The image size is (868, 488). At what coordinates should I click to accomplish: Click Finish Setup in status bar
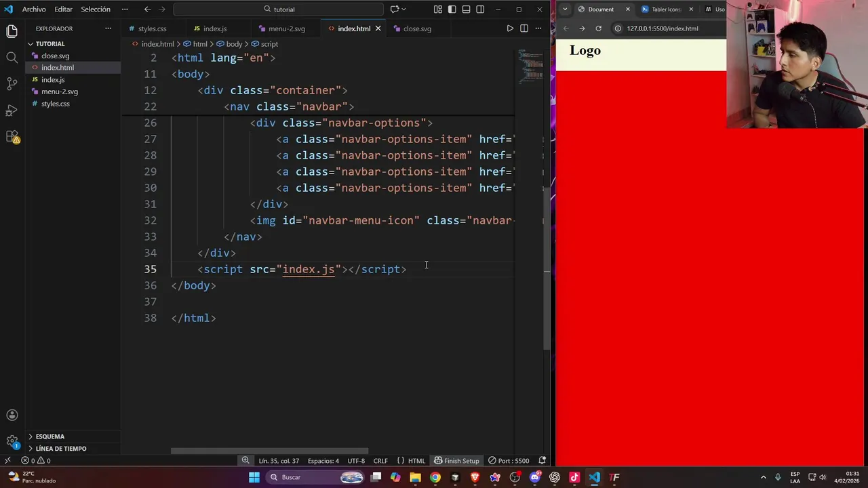tap(456, 461)
